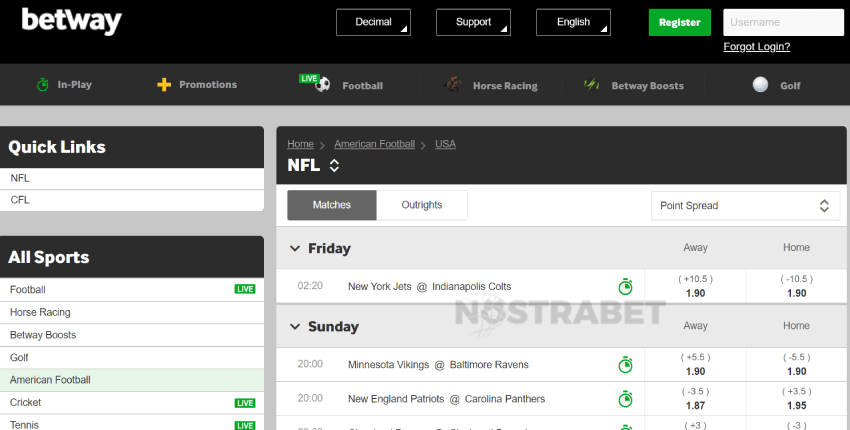Open the Decimal odds format dropdown
Screen dimensions: 850x430
click(x=373, y=22)
